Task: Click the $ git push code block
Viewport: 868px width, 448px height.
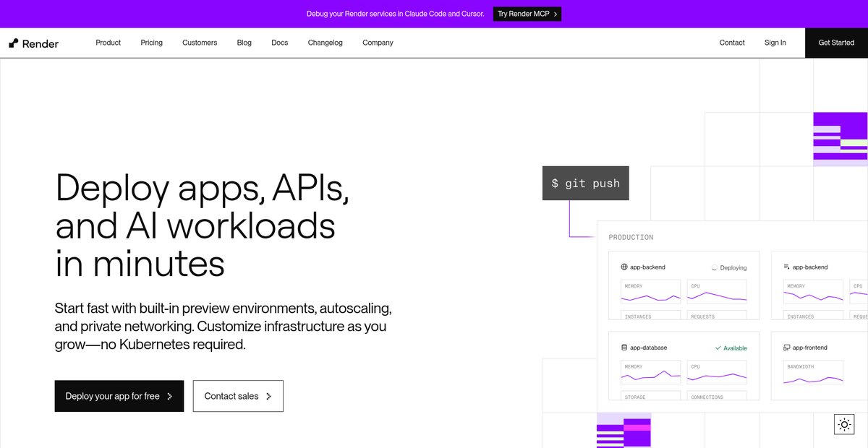Action: pos(586,183)
